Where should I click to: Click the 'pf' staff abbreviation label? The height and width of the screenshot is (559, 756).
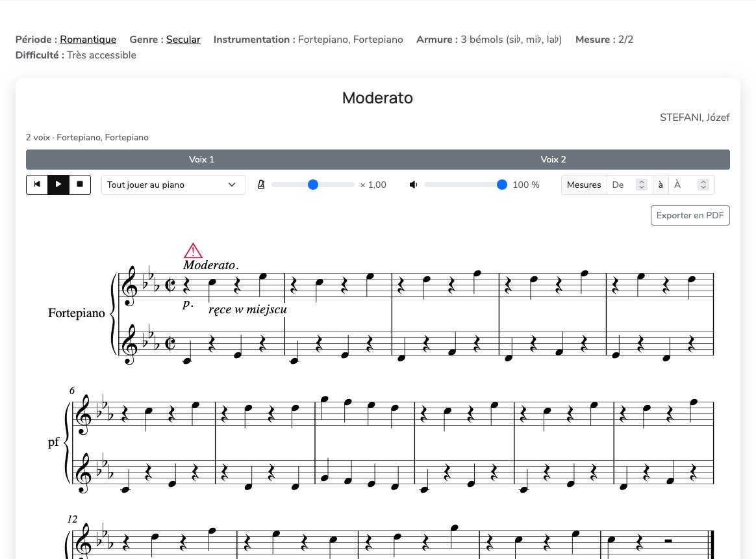(53, 442)
